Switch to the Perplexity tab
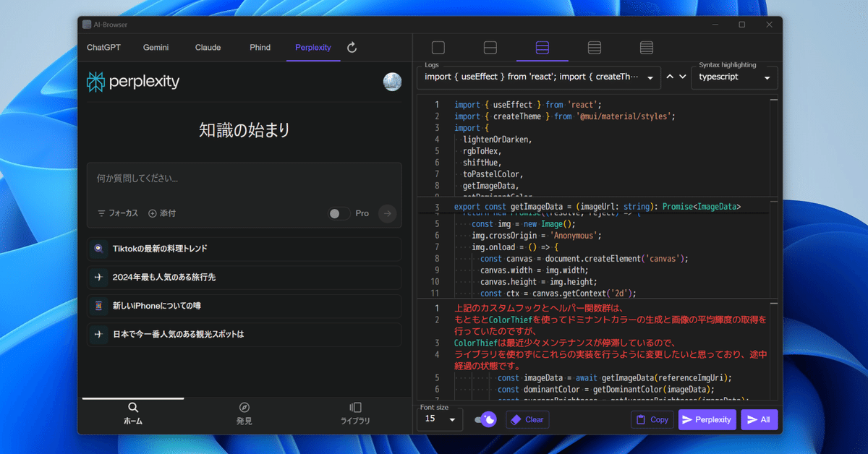This screenshot has width=868, height=454. [313, 48]
